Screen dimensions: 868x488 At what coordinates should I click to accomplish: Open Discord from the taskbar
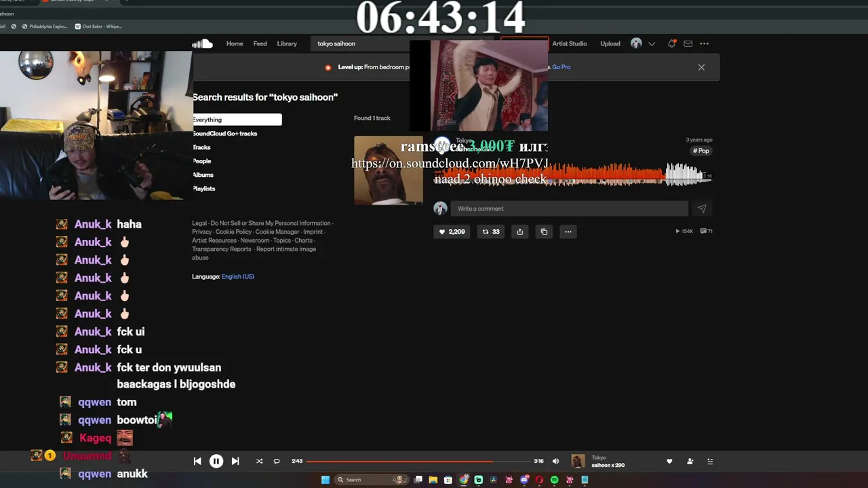pos(524,480)
